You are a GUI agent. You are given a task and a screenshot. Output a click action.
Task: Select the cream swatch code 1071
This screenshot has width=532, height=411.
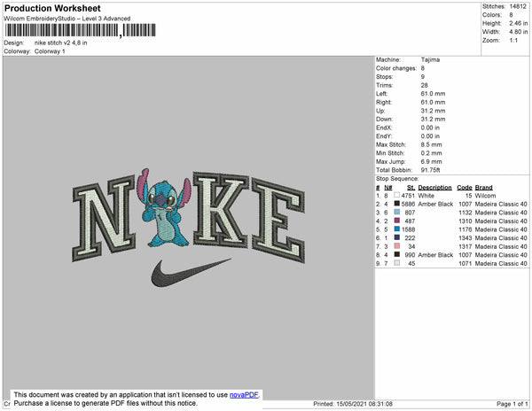click(x=396, y=263)
